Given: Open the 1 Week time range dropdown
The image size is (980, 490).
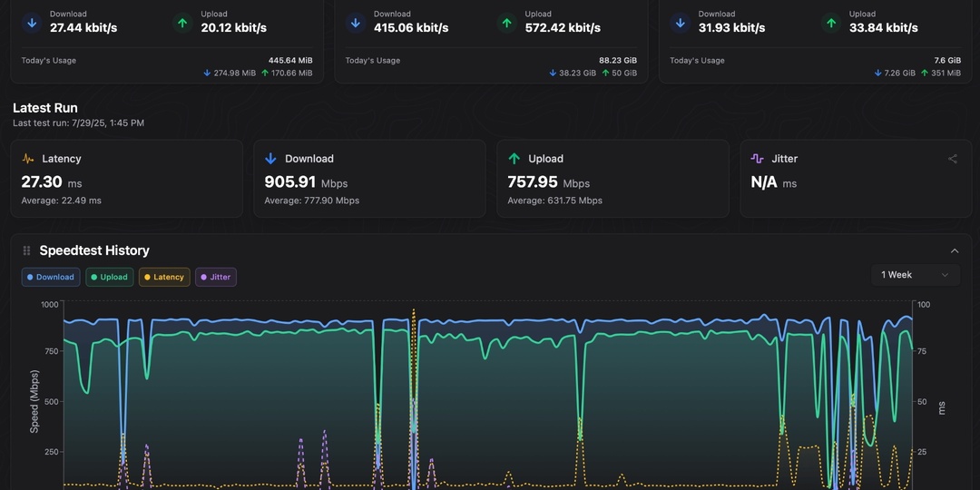Looking at the screenshot, I should [x=915, y=275].
